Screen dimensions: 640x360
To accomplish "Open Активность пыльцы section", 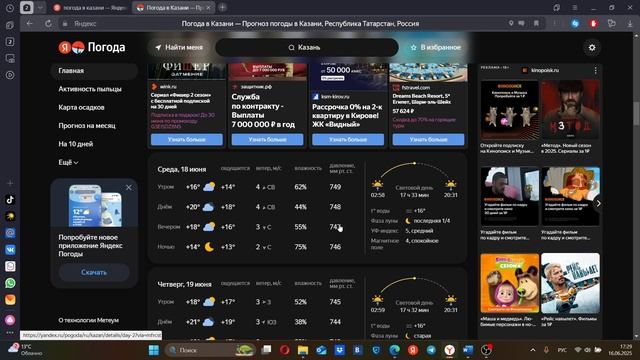I will click(x=90, y=89).
